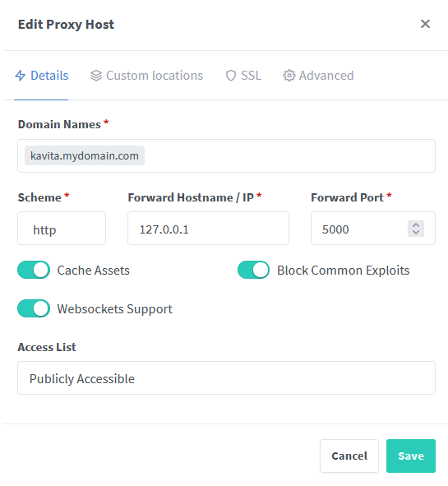448x486 pixels.
Task: Go to the Advanced tab
Action: [x=318, y=76]
